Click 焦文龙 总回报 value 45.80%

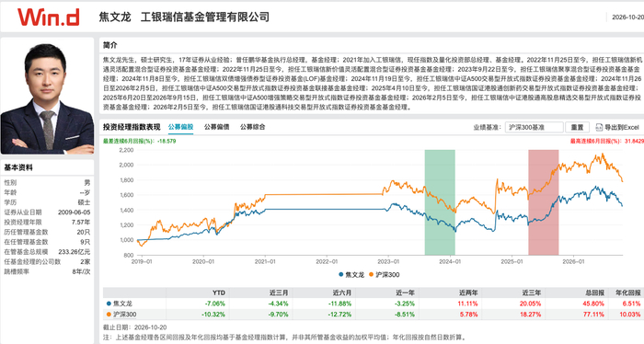click(x=594, y=304)
